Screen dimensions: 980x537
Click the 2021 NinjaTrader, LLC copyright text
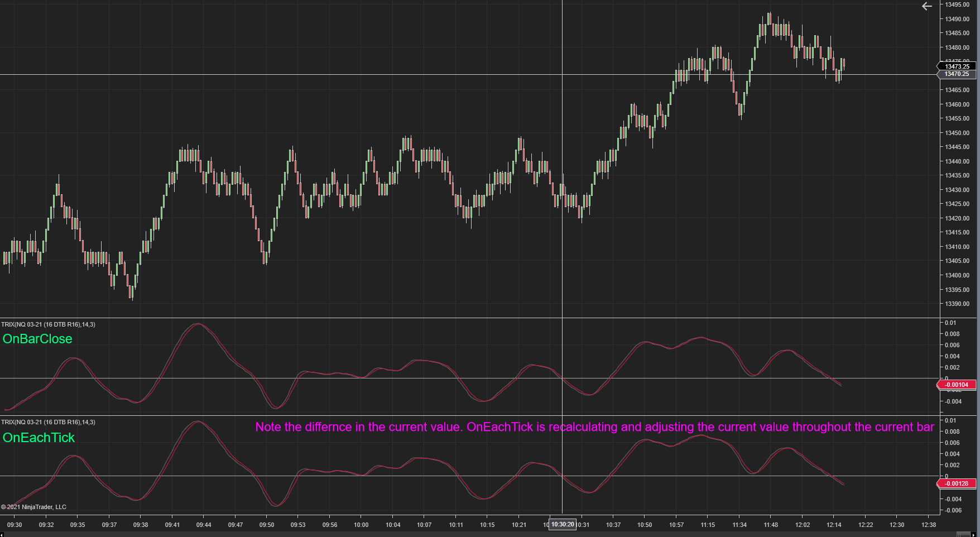(x=33, y=507)
